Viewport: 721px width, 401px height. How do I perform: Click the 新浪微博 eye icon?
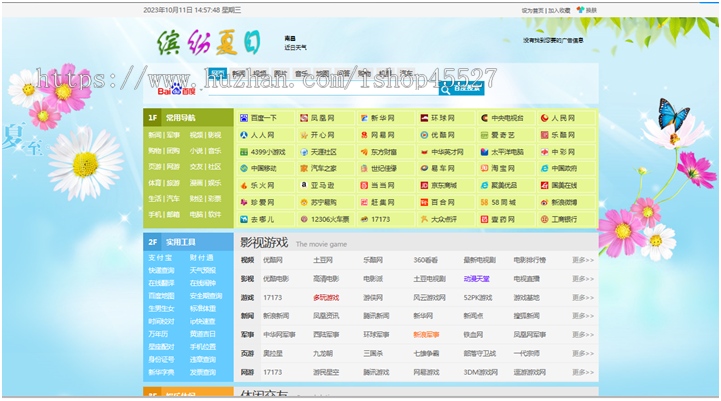click(x=544, y=202)
